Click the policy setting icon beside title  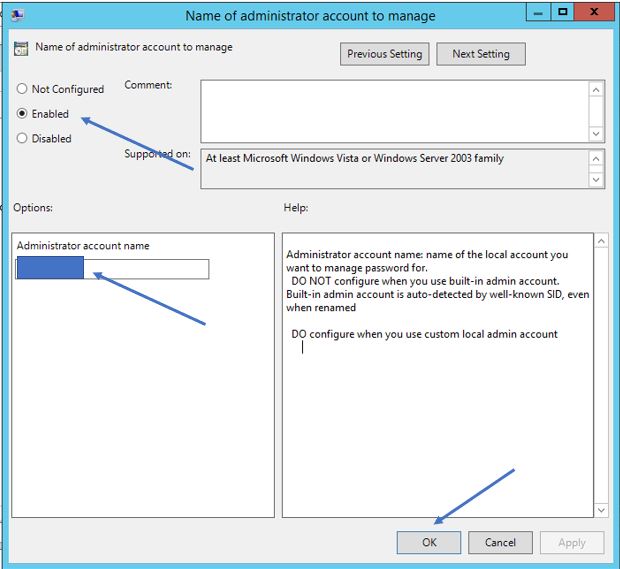[x=21, y=49]
